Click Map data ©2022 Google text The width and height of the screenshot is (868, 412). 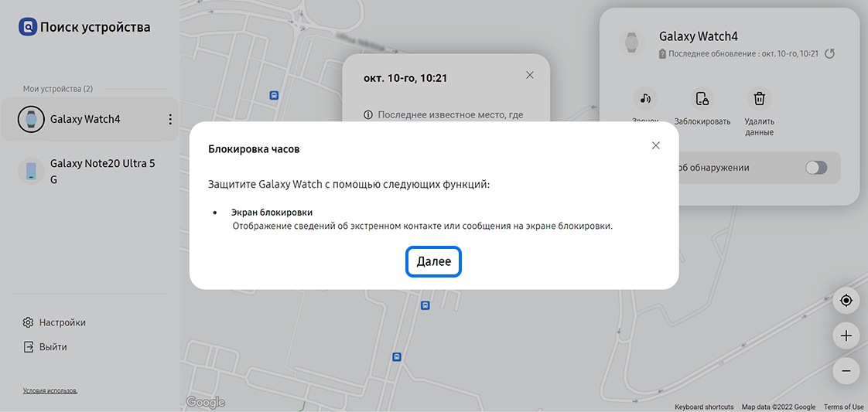779,407
